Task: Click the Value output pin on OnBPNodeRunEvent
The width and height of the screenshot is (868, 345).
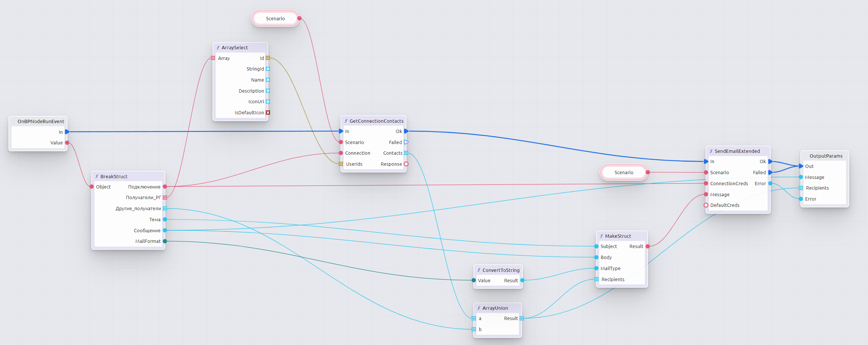Action: [67, 143]
